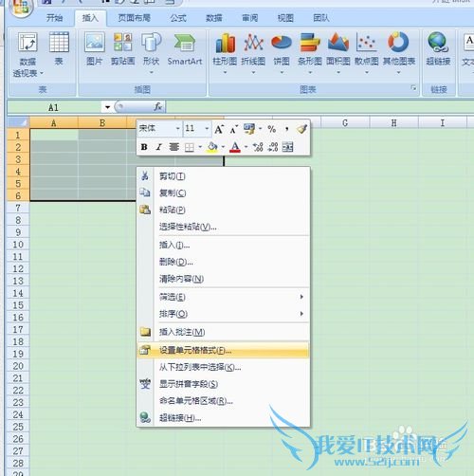Insert a pie chart (饼图)
Screen dimensions: 474x476
coord(282,53)
